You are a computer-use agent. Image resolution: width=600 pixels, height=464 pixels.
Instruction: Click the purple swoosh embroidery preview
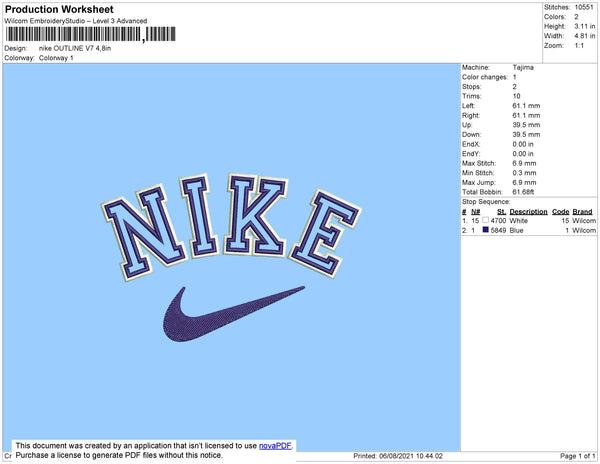(234, 314)
